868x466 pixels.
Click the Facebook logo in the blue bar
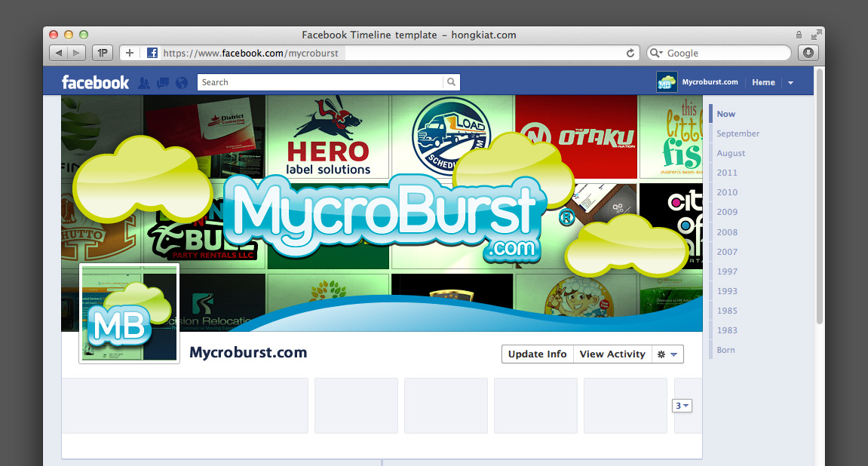[95, 82]
